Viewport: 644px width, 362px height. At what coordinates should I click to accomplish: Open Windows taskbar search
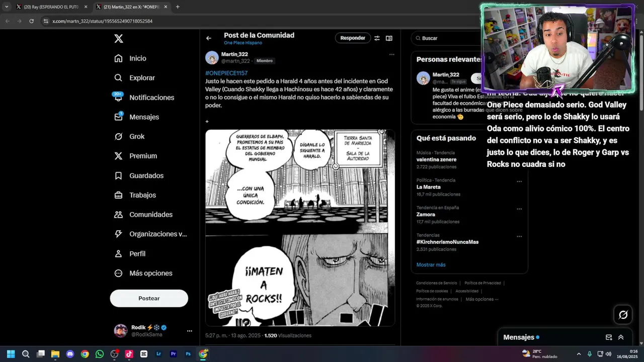tap(26, 354)
